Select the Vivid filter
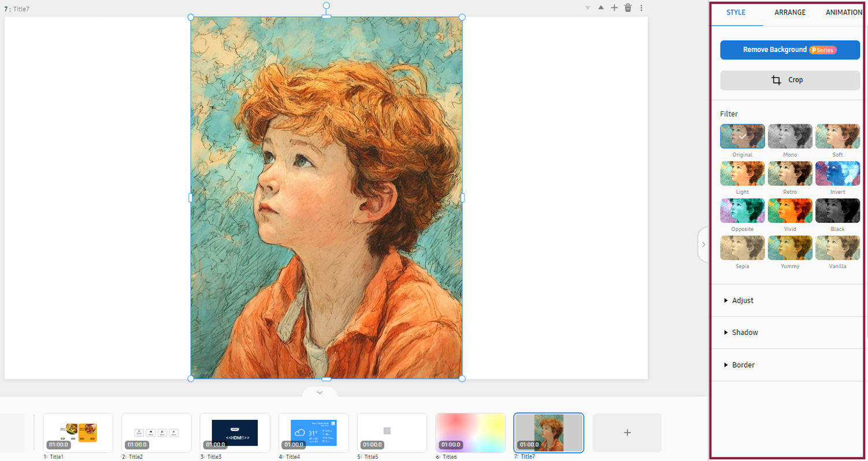Viewport: 868px width, 461px height. tap(790, 211)
